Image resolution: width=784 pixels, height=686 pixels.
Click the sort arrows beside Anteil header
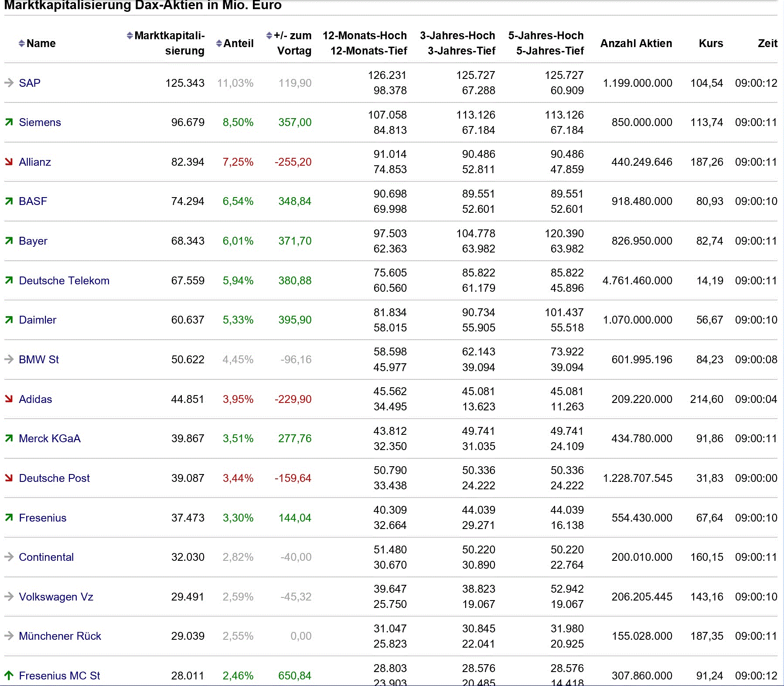click(x=219, y=43)
